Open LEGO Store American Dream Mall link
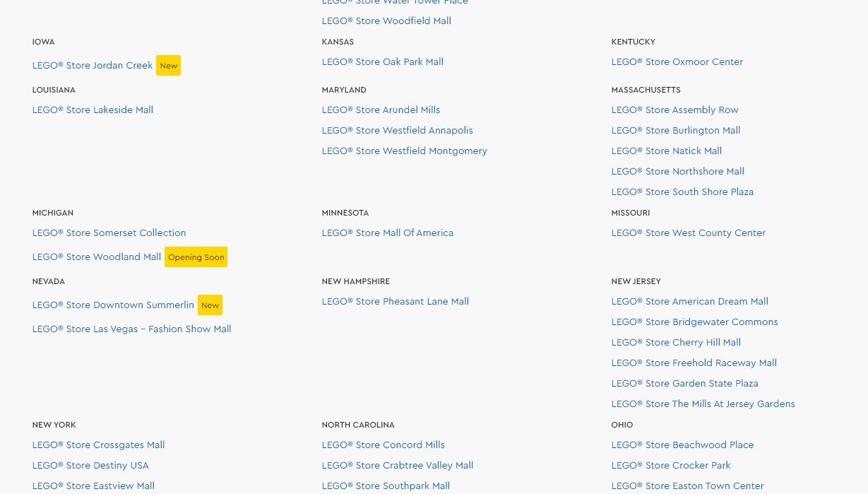This screenshot has width=868, height=494. (x=690, y=301)
